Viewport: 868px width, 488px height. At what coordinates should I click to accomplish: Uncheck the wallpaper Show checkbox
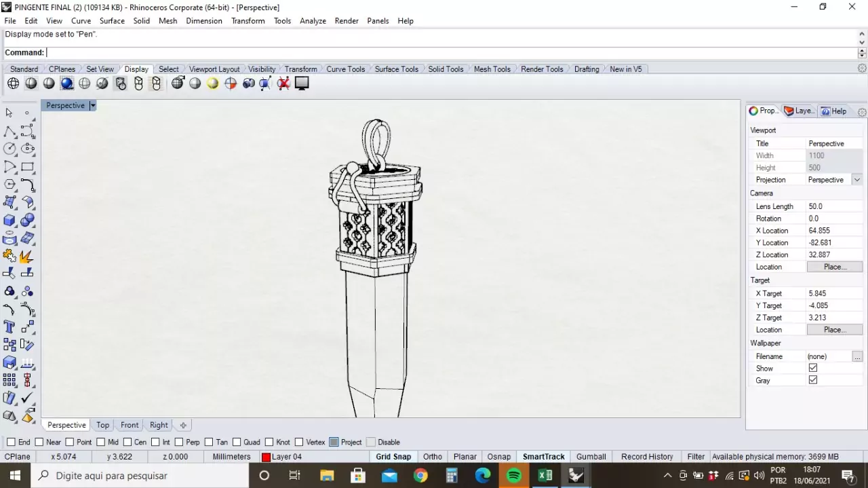coord(813,368)
